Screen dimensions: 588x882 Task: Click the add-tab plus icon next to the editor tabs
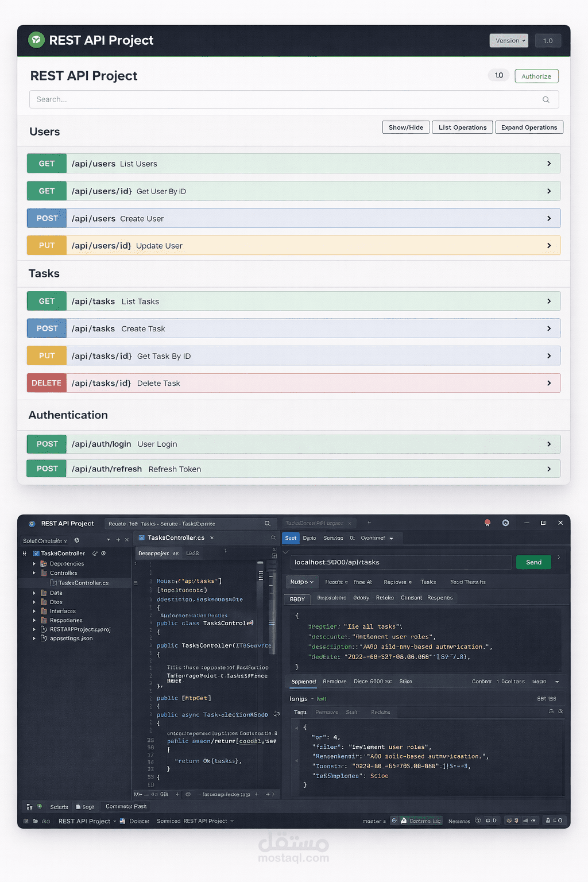pos(369,523)
